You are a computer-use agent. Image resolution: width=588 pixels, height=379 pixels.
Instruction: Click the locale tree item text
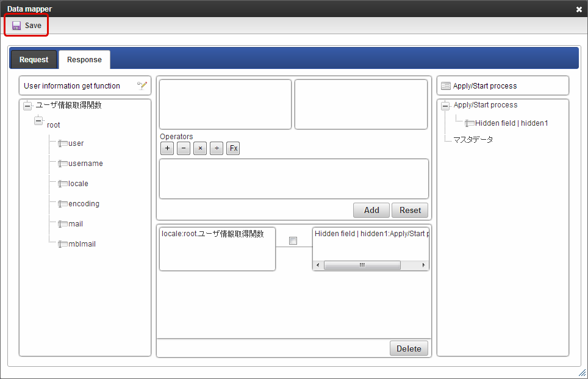(78, 184)
